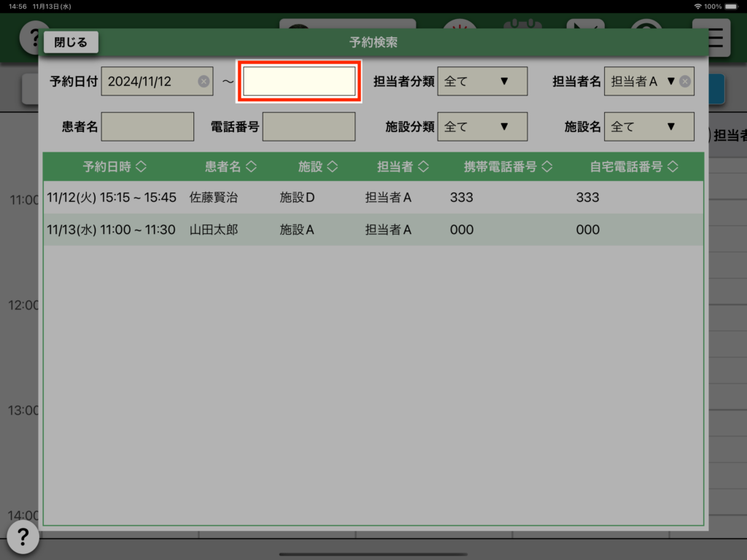747x560 pixels.
Task: Clear the 担当者A staff name selection
Action: 684,82
